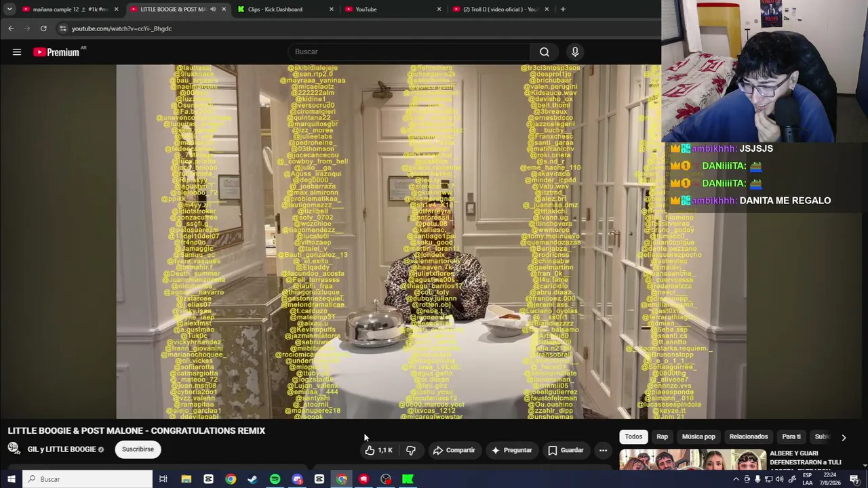Focus the YouTube 'Buscar' search field
The image size is (868, 488).
[409, 52]
